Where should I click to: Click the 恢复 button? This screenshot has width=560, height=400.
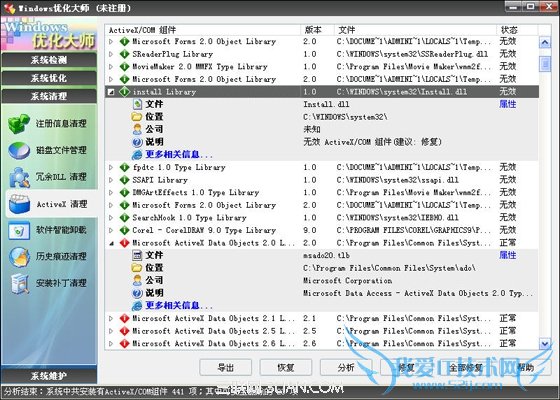pyautogui.click(x=286, y=368)
